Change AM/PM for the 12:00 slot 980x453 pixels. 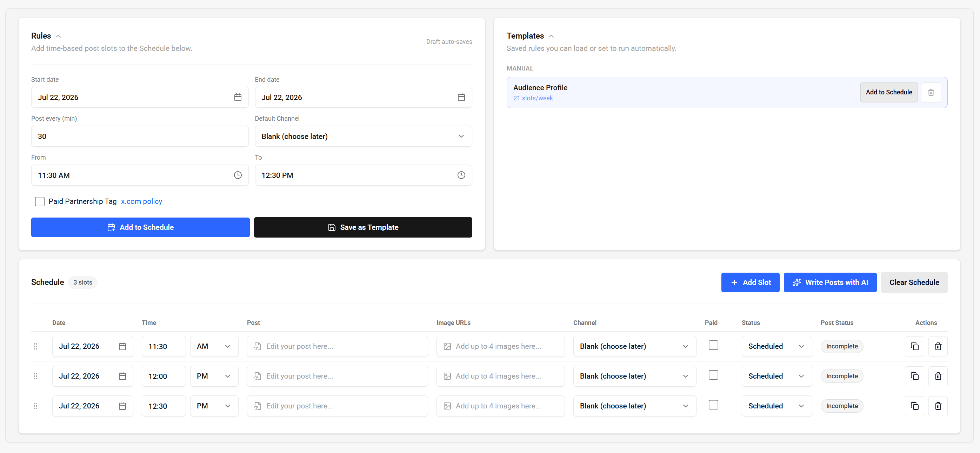click(x=214, y=376)
